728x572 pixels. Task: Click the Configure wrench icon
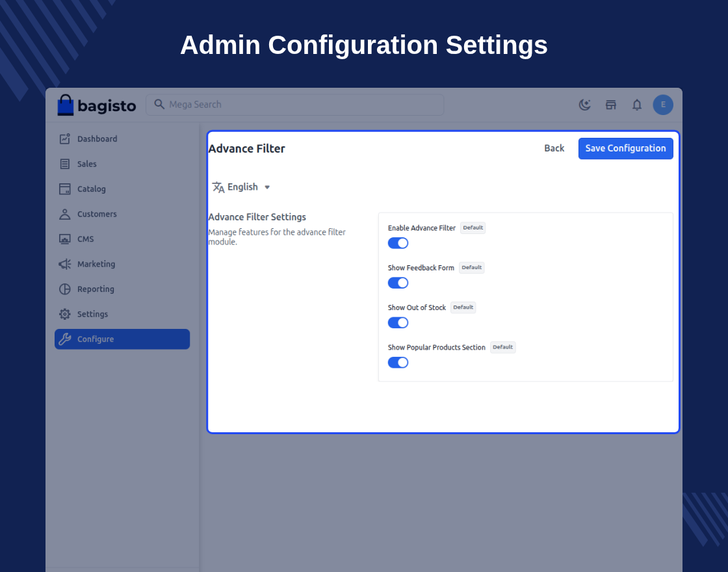click(x=64, y=339)
